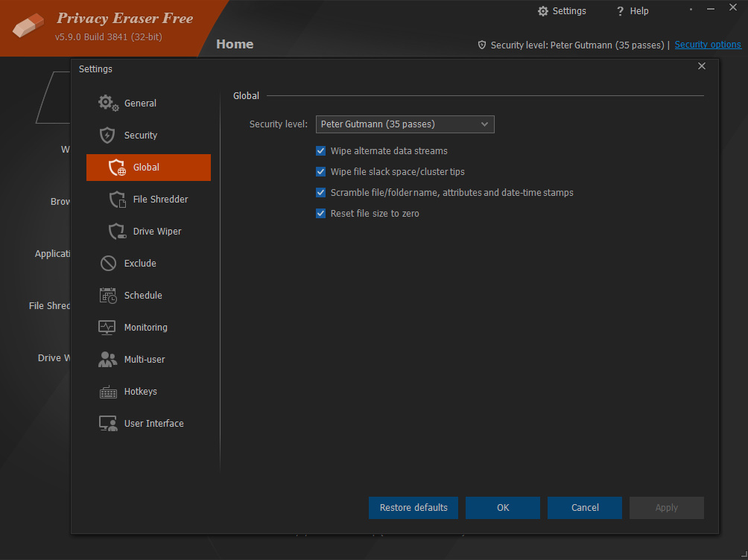The image size is (748, 560).
Task: Click Restore defaults button
Action: (x=413, y=508)
